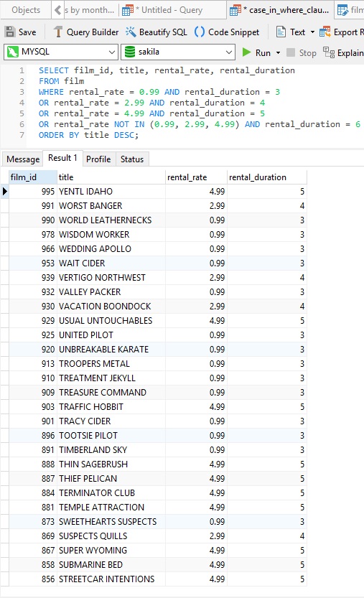Click the Save disk icon

point(10,32)
